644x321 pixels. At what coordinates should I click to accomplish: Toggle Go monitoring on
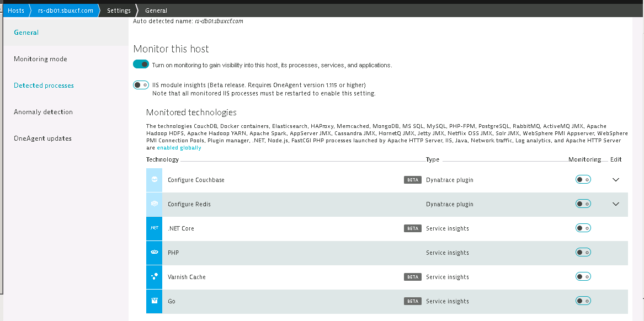[x=583, y=301]
